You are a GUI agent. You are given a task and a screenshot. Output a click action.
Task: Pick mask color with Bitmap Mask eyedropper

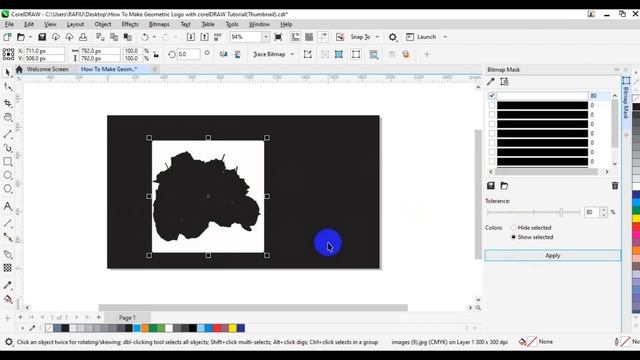click(x=491, y=82)
